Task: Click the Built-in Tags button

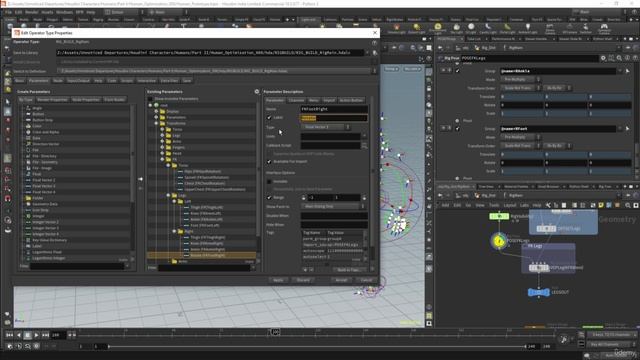Action: pos(349,270)
